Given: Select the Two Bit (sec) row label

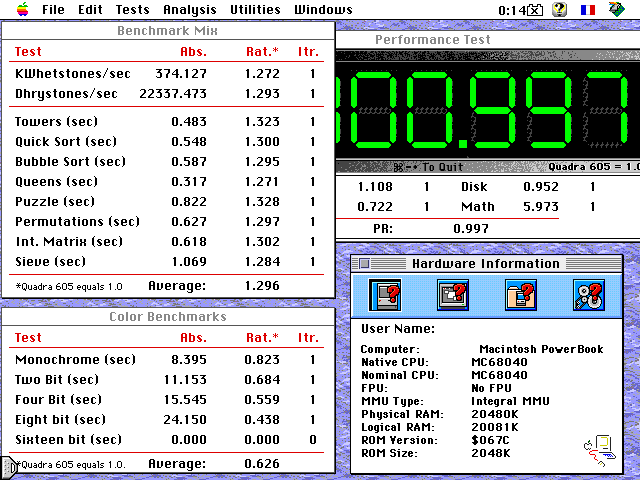Looking at the screenshot, I should [x=57, y=380].
